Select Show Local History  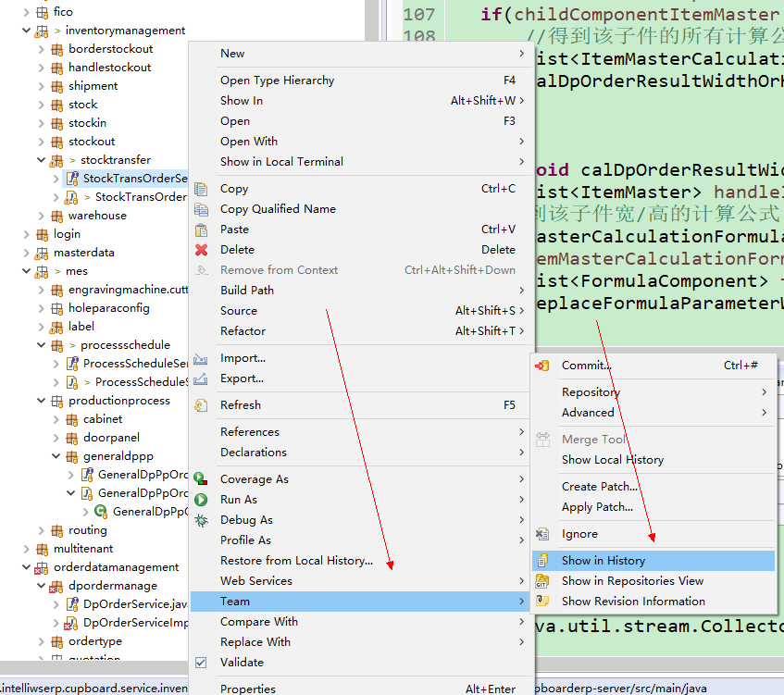pyautogui.click(x=654, y=460)
